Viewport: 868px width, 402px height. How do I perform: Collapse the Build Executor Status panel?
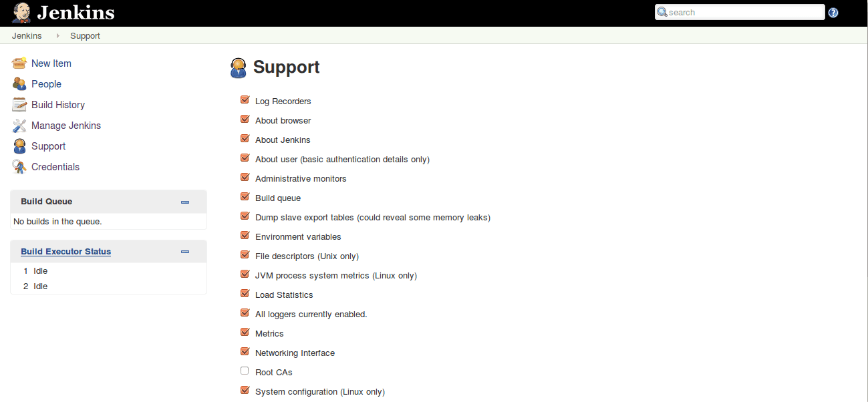[x=185, y=252]
